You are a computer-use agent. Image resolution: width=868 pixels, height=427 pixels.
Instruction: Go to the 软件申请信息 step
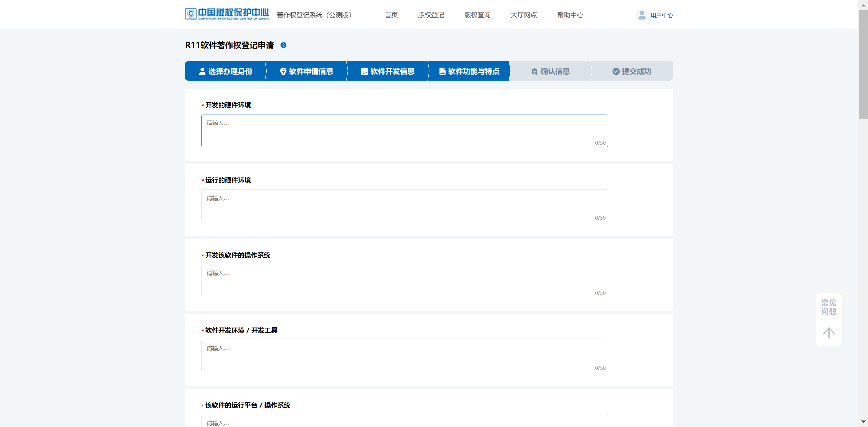306,71
